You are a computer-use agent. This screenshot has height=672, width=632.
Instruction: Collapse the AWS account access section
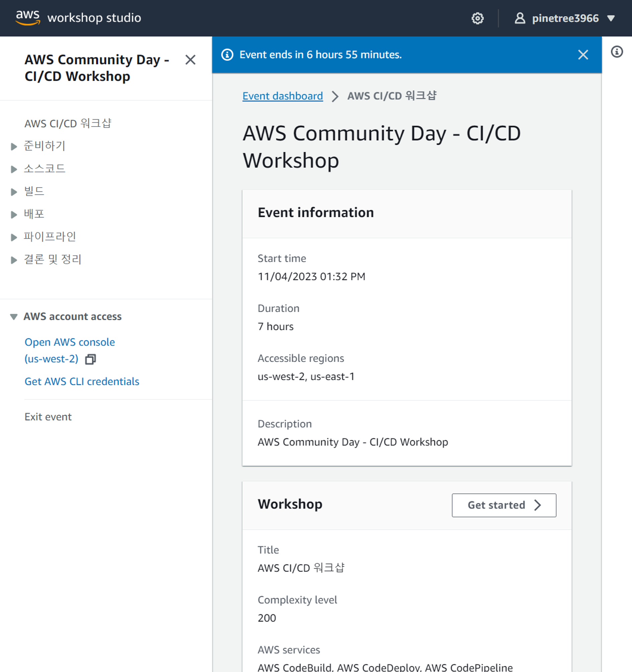coord(14,317)
